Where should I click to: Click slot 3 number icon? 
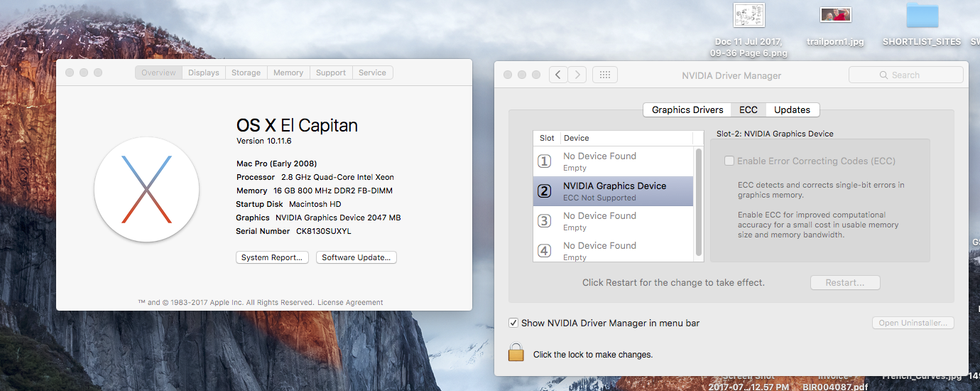pos(545,221)
